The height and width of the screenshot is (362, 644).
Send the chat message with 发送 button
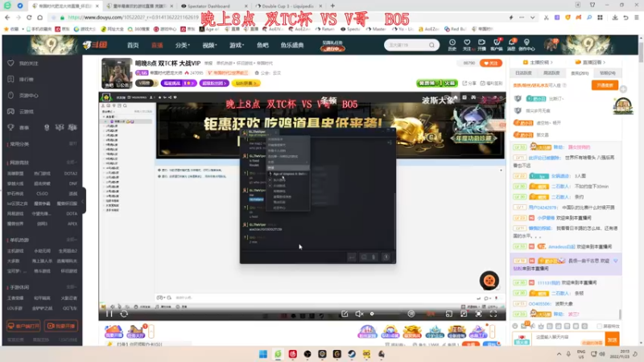coord(613,339)
